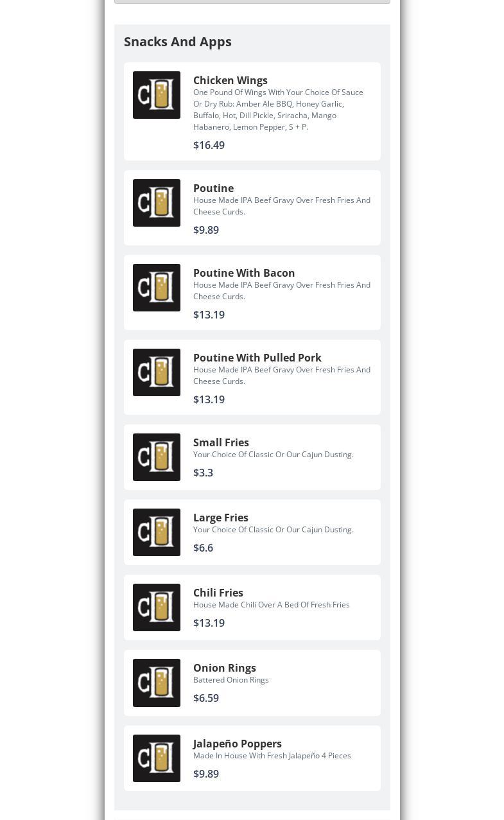Open the Jalapeño Poppers item title

coord(238,744)
